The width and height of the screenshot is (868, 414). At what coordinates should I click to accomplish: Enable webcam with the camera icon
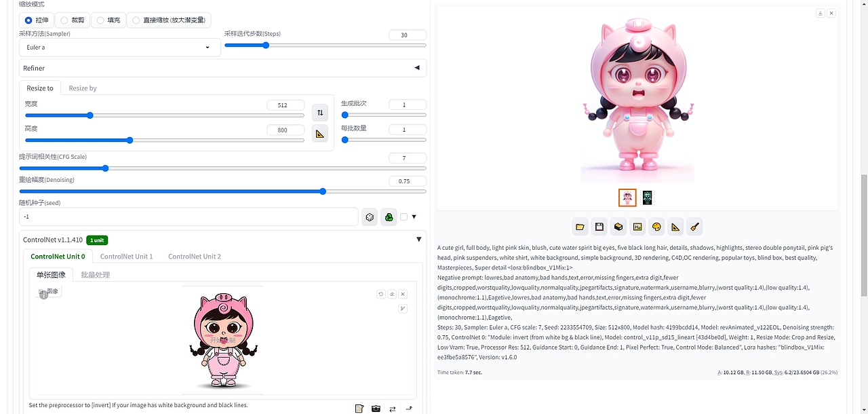tap(376, 409)
